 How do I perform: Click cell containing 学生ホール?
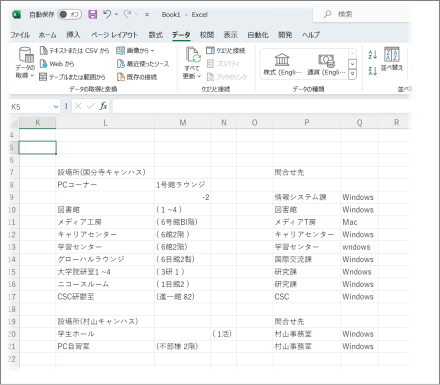105,334
